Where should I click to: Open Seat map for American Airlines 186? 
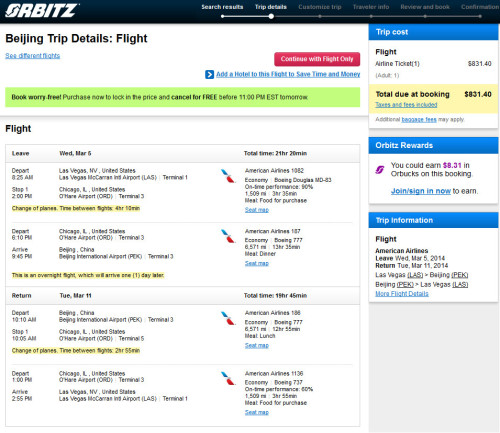(x=257, y=345)
